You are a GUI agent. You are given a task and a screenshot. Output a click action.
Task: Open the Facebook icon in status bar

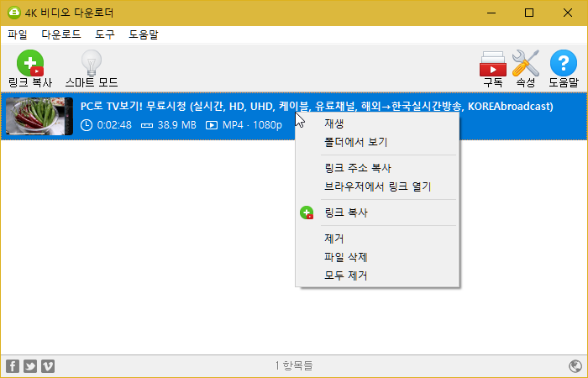(13, 366)
